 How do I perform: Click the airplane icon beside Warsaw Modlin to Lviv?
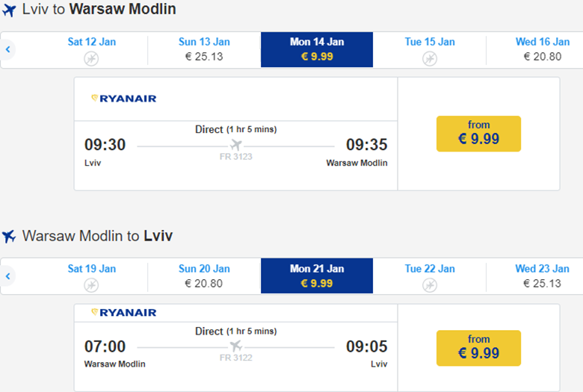coord(9,237)
